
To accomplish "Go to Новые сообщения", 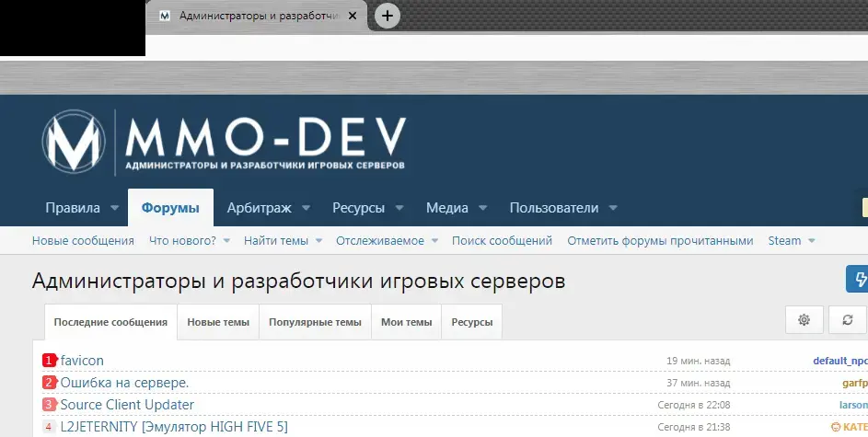I will coord(83,241).
